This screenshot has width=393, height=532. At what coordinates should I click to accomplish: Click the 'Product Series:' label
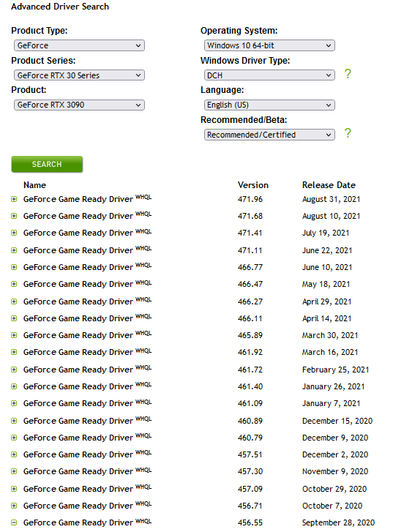click(x=43, y=61)
